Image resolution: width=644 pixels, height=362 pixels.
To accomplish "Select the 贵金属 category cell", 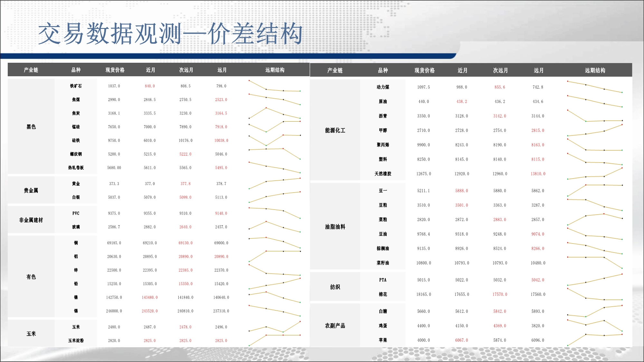I will coord(31,190).
